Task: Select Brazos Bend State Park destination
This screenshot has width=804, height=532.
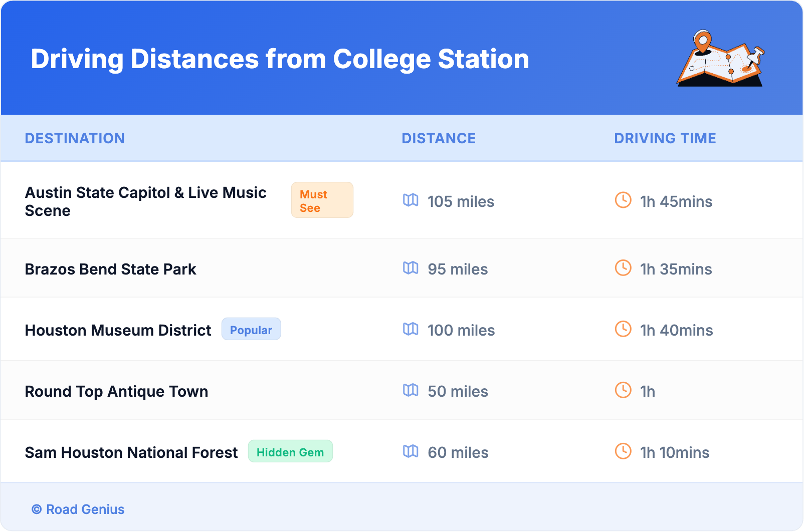Action: [x=111, y=270]
